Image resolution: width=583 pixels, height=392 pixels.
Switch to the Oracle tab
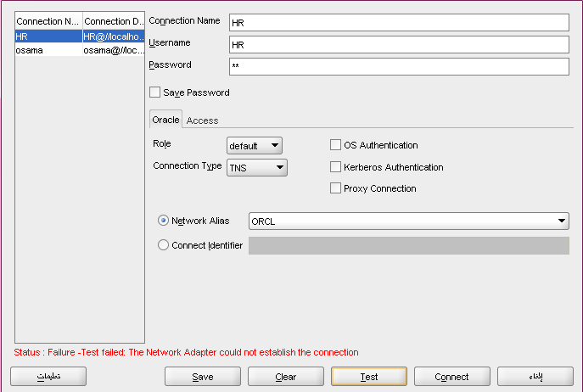(x=165, y=120)
